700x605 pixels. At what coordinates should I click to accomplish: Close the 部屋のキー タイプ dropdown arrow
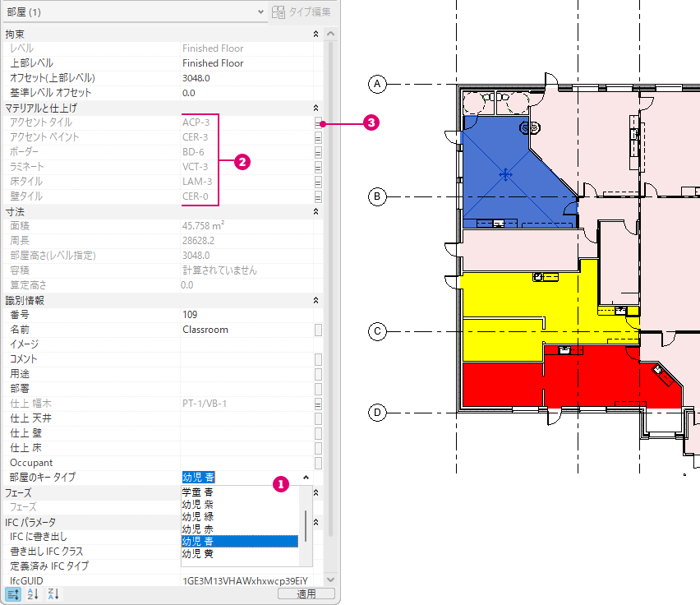pos(306,478)
